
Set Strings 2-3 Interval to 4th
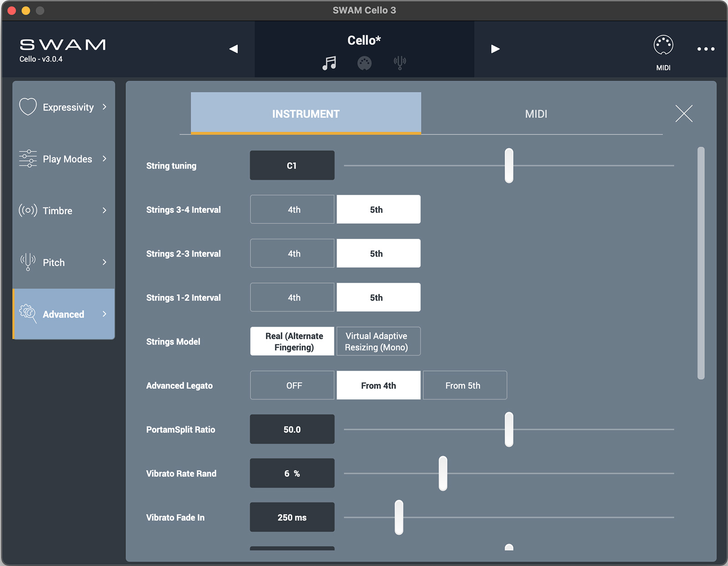292,253
